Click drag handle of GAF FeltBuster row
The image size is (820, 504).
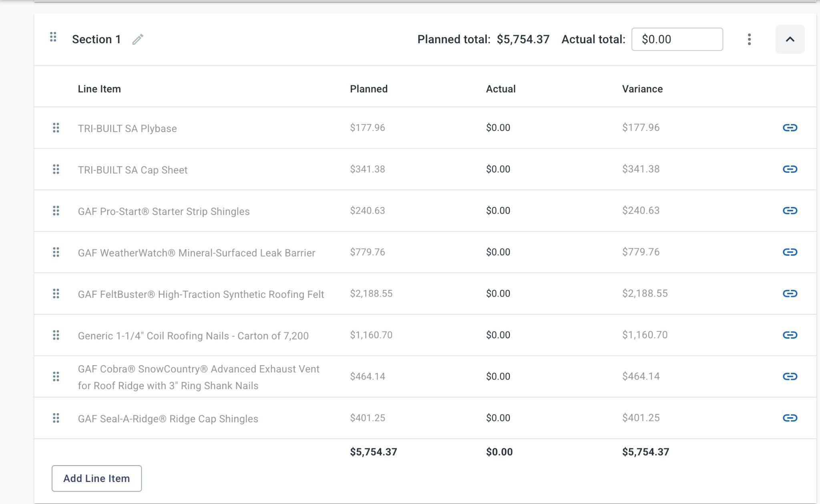coord(56,293)
